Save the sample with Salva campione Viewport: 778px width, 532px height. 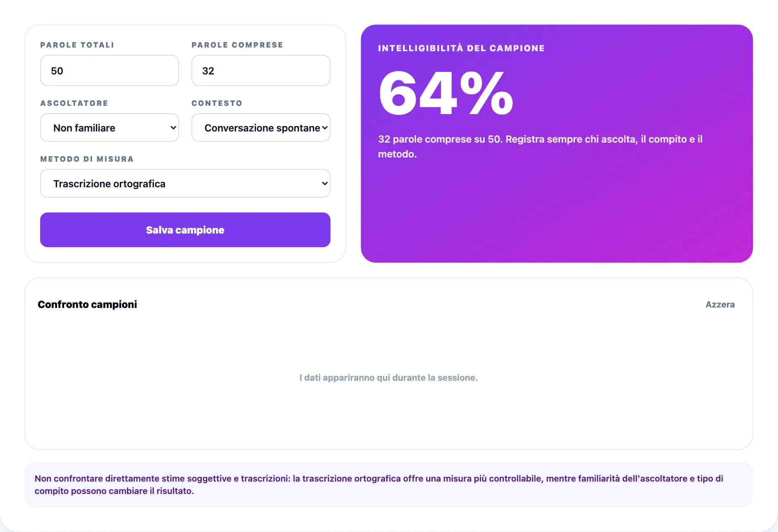[x=185, y=230]
